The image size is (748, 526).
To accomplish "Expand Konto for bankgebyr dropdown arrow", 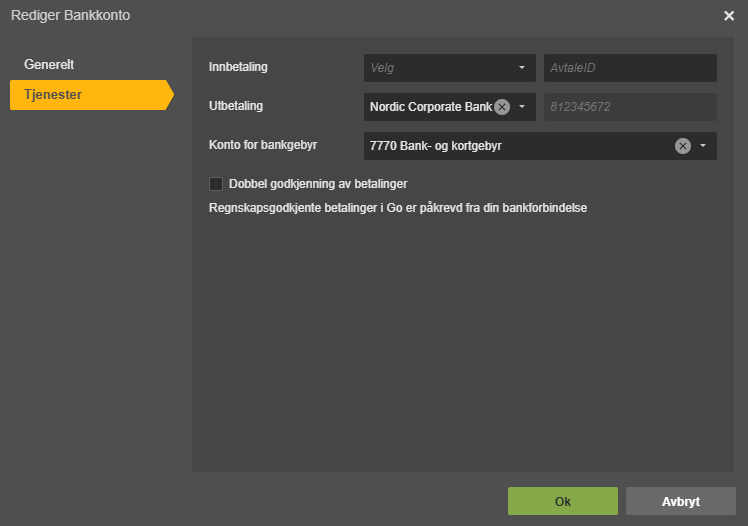I will (703, 146).
